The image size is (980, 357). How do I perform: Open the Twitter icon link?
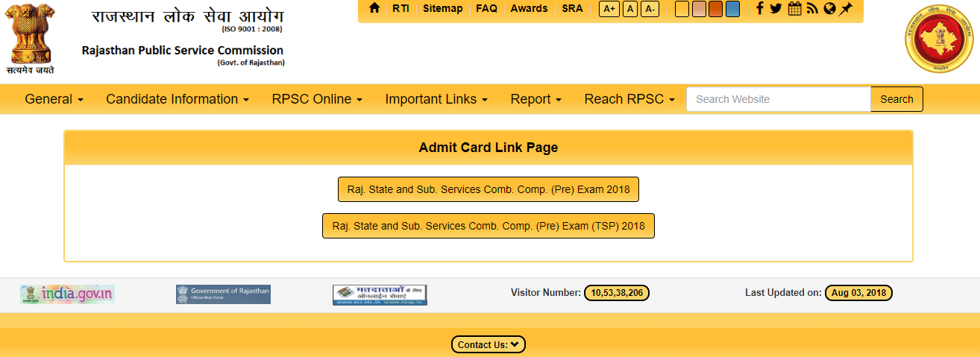(776, 8)
